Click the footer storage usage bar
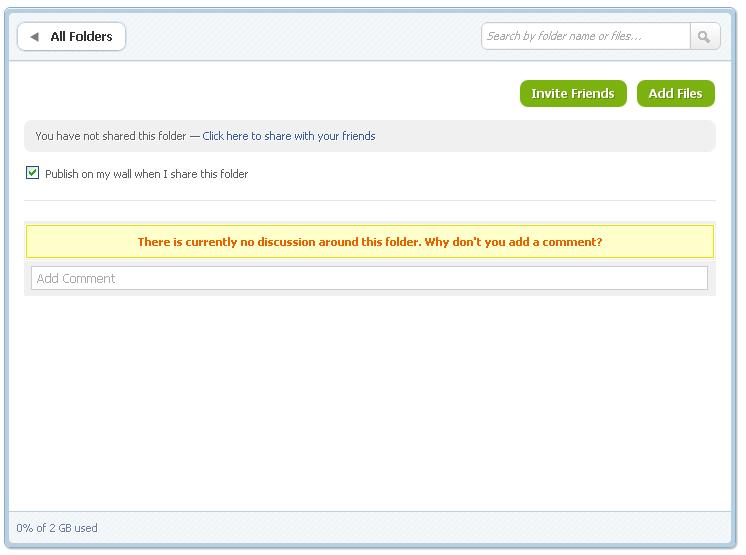 pyautogui.click(x=370, y=527)
